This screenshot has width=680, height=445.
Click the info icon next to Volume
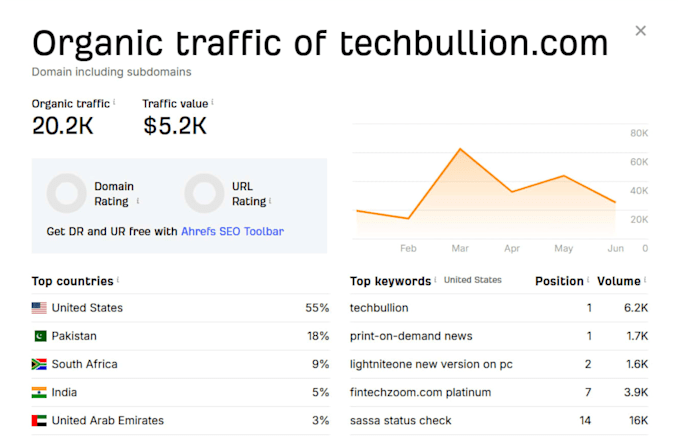pos(645,280)
